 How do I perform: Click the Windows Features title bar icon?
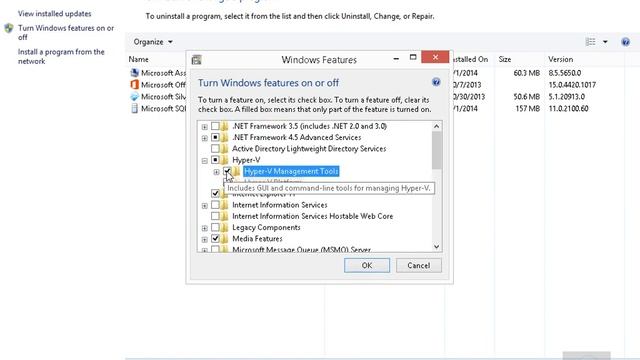point(196,60)
